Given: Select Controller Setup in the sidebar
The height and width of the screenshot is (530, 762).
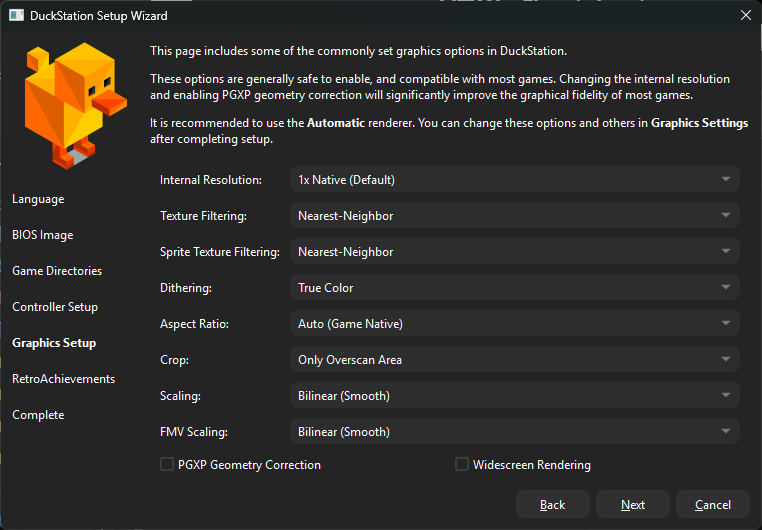Looking at the screenshot, I should [x=55, y=307].
